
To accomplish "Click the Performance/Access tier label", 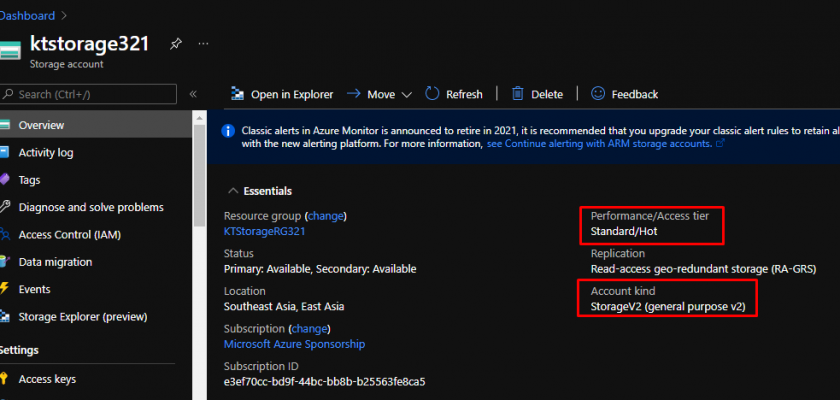I will [649, 216].
